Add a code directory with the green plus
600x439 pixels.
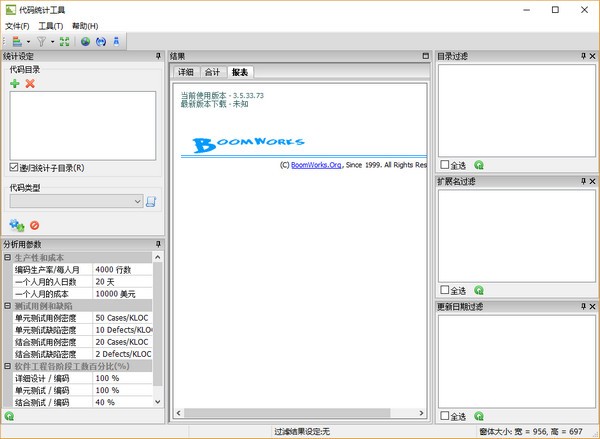(x=15, y=83)
